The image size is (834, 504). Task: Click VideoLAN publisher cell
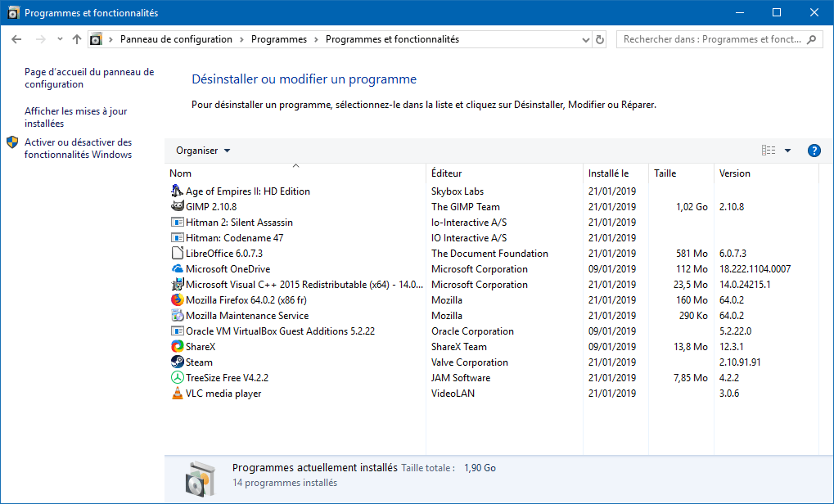[x=453, y=394]
